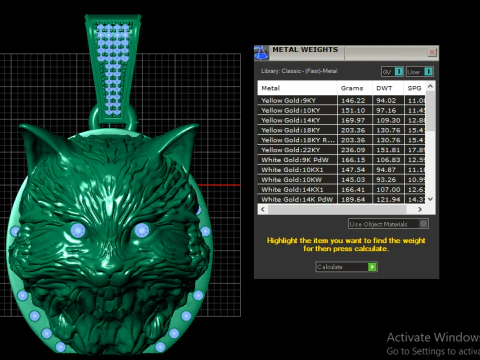Viewport: 480px width, 360px height.
Task: Click the horizontal scroll left arrow
Action: [263, 209]
